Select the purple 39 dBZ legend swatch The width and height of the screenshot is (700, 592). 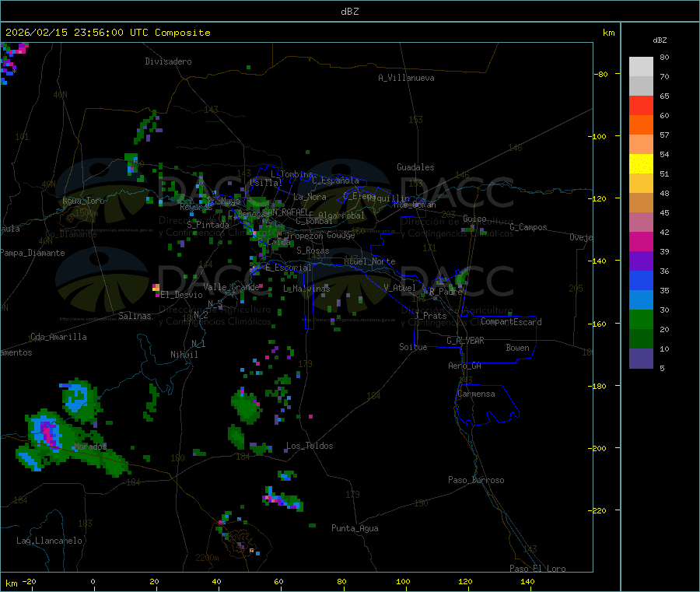pyautogui.click(x=641, y=261)
